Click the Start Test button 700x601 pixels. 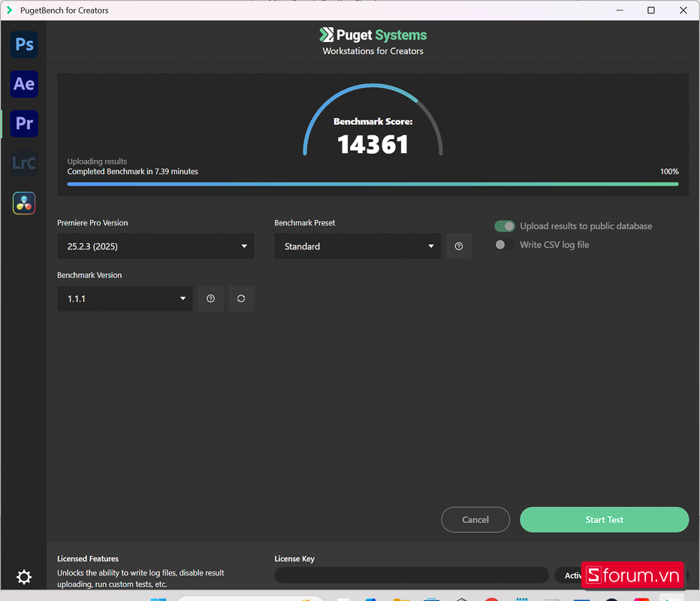605,520
